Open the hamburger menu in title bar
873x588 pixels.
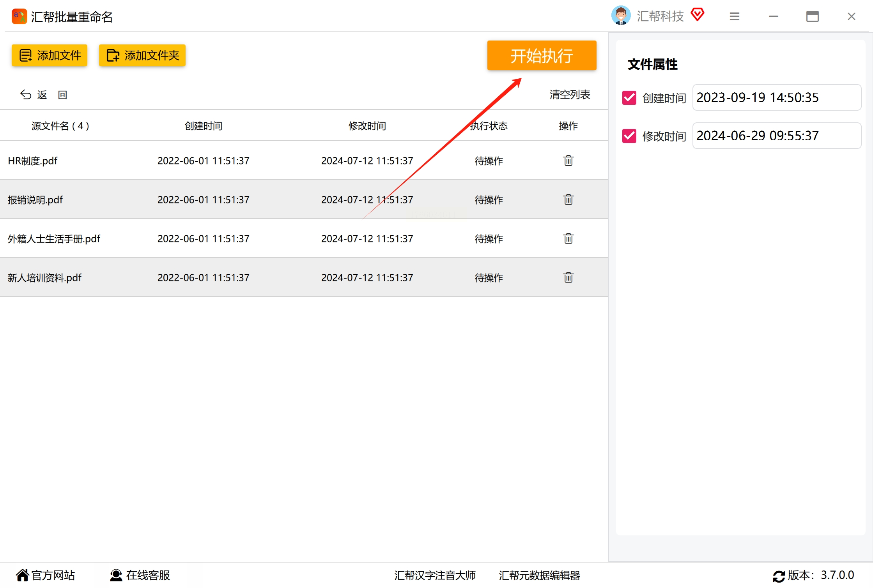click(x=734, y=16)
